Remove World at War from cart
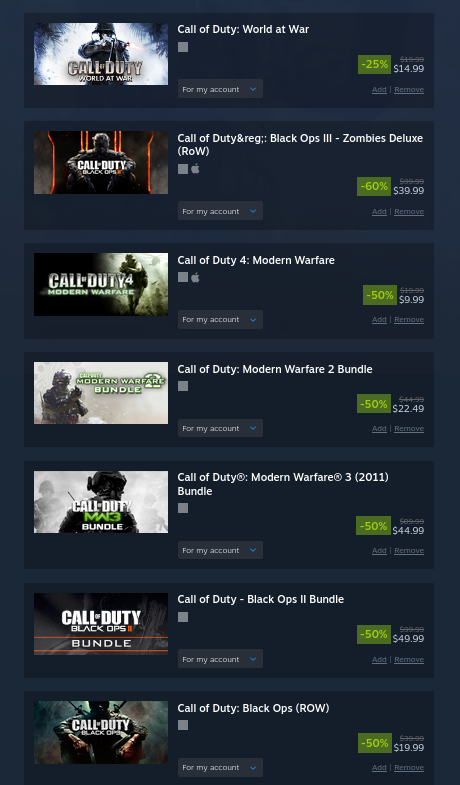 click(409, 90)
